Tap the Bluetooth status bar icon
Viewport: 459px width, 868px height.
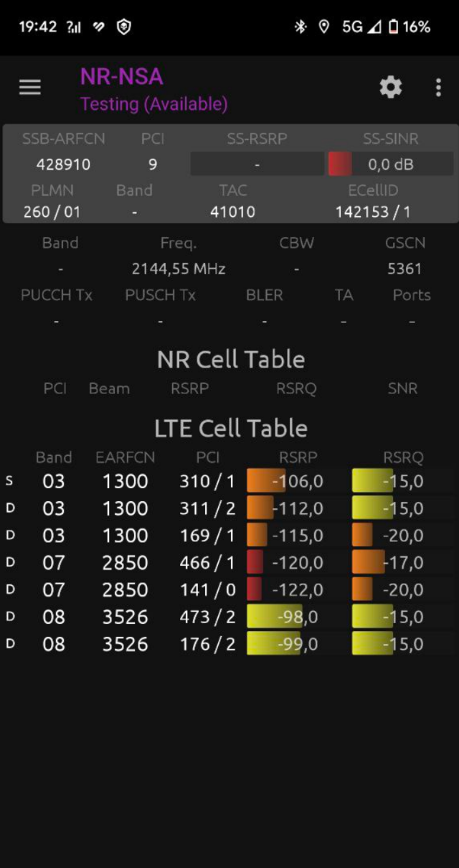point(301,27)
